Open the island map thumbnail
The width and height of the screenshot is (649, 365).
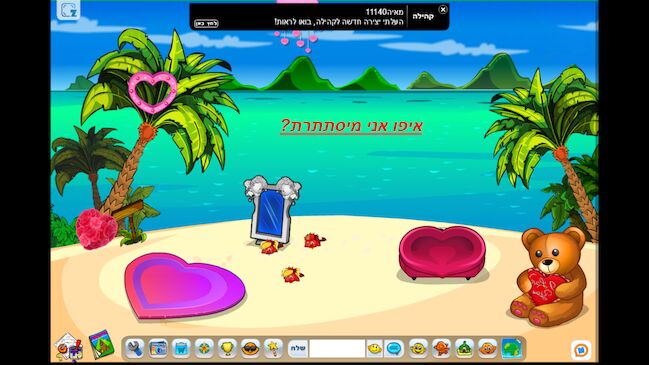512,348
